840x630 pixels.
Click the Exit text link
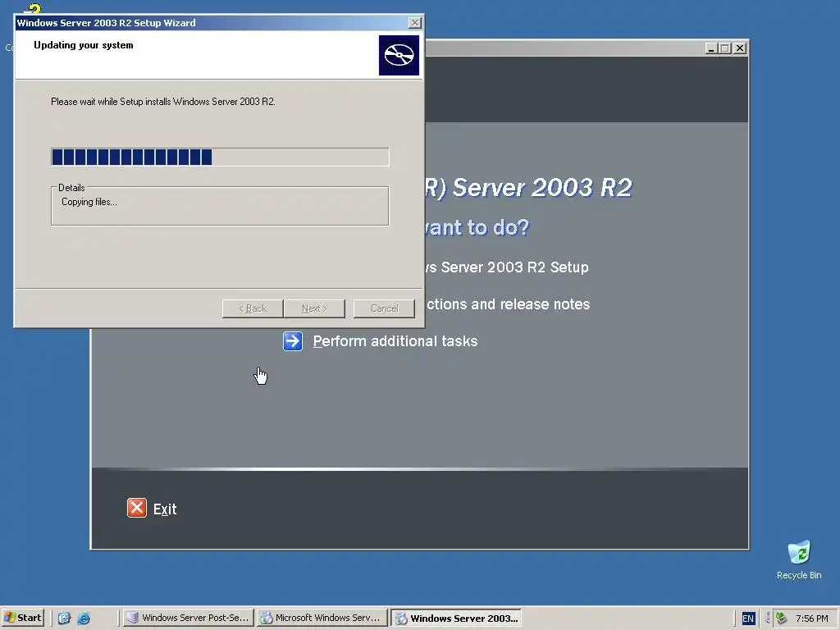(164, 509)
